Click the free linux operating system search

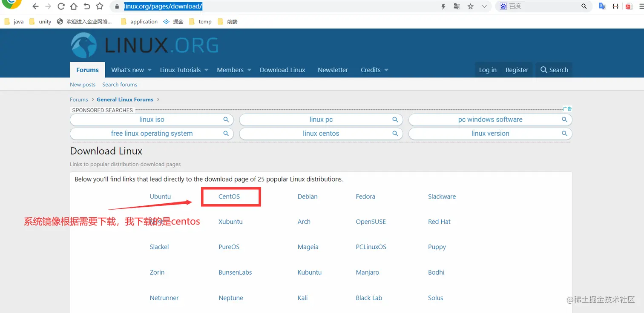pyautogui.click(x=152, y=134)
